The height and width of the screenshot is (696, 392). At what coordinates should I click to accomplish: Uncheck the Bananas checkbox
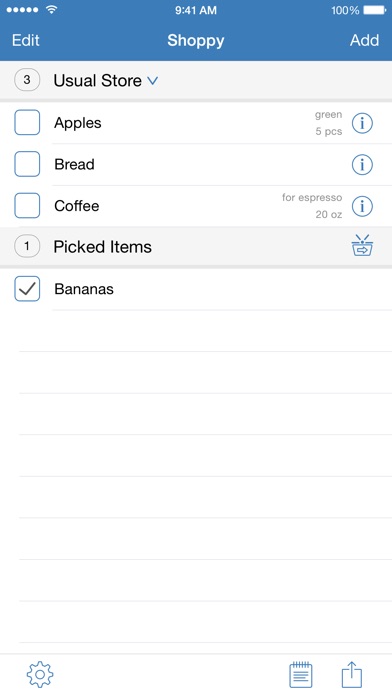tap(27, 289)
